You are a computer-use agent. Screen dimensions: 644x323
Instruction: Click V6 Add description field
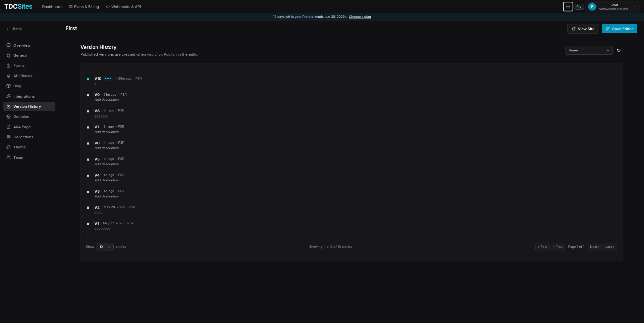[108, 148]
